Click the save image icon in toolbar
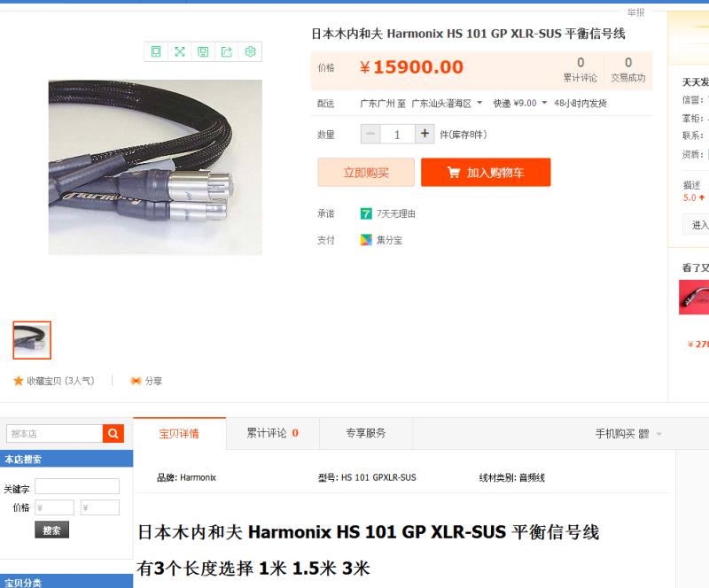 203,51
